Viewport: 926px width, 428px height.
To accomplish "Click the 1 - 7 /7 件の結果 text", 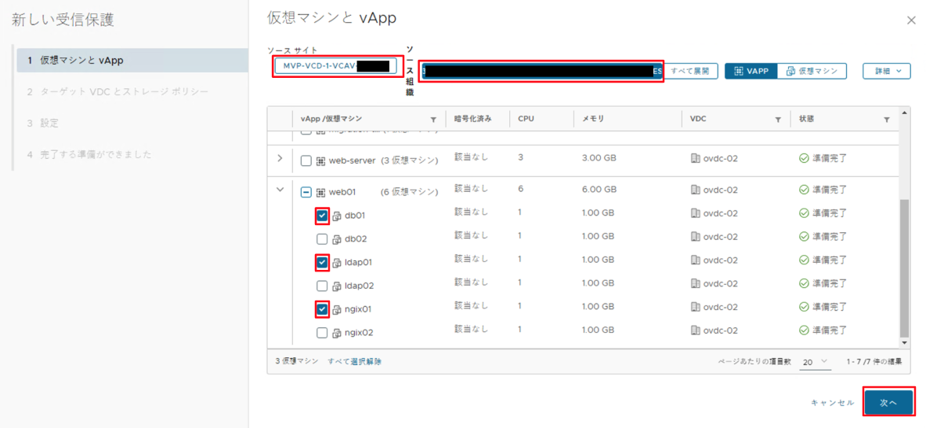I will (873, 361).
